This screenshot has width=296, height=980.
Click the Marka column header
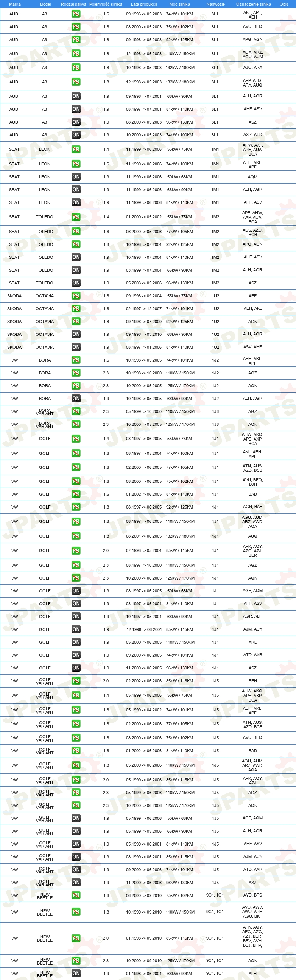point(14,4)
